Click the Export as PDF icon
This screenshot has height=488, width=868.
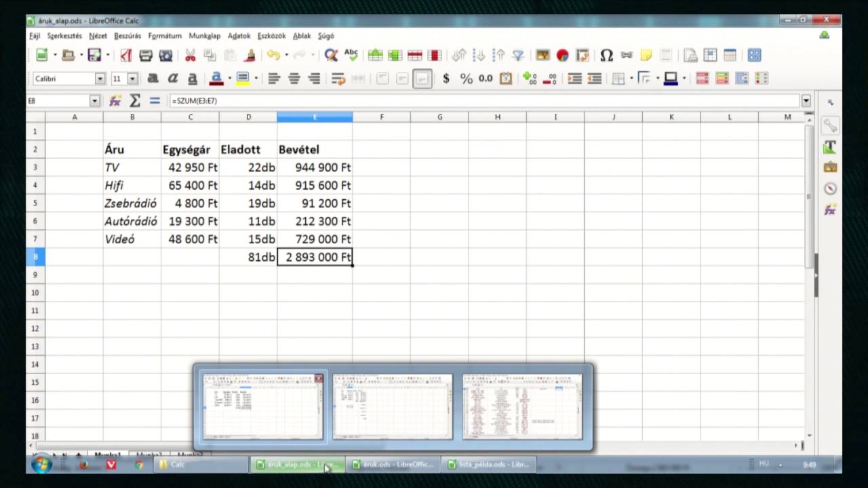126,56
